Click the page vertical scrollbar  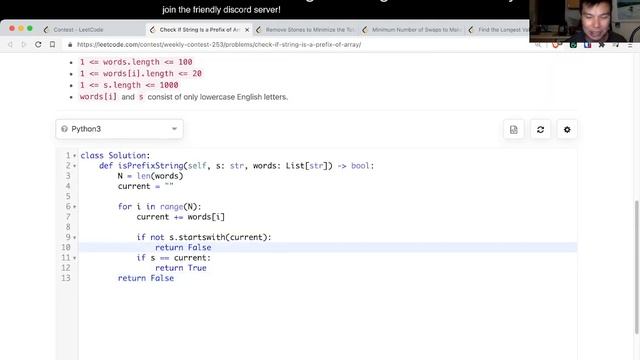[636, 267]
